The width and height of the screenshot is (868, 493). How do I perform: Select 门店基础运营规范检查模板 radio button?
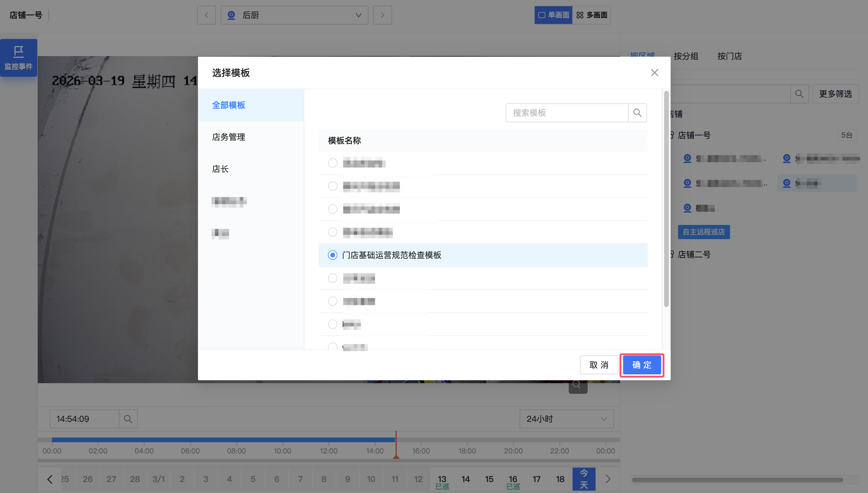[332, 255]
